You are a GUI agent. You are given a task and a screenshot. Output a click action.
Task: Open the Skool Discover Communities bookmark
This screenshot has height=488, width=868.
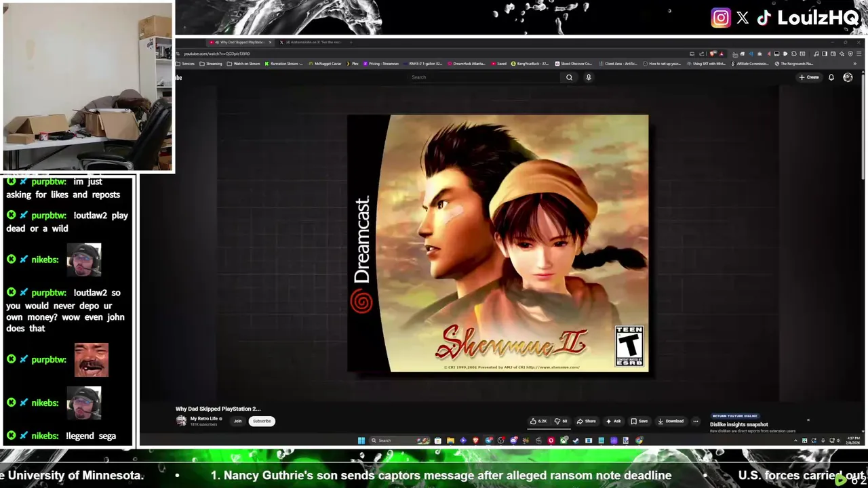click(573, 64)
